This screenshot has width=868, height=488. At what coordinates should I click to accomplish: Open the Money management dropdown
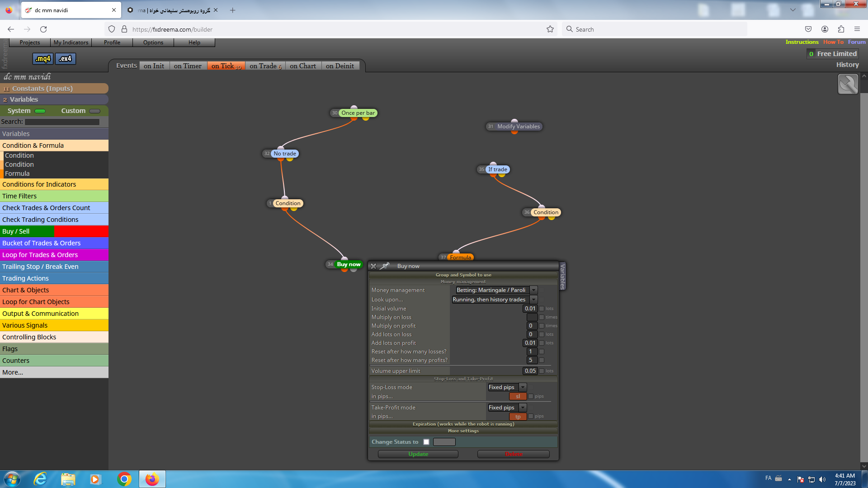point(496,290)
